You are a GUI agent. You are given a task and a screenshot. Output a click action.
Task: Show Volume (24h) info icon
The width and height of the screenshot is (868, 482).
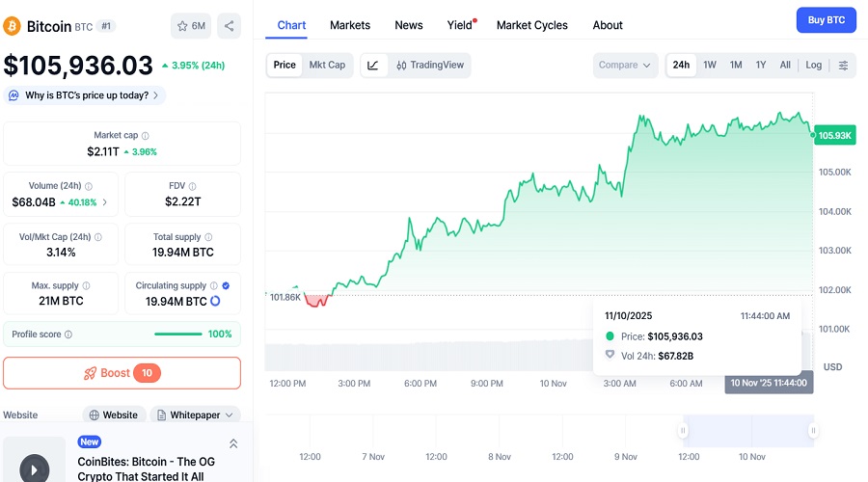(x=89, y=186)
